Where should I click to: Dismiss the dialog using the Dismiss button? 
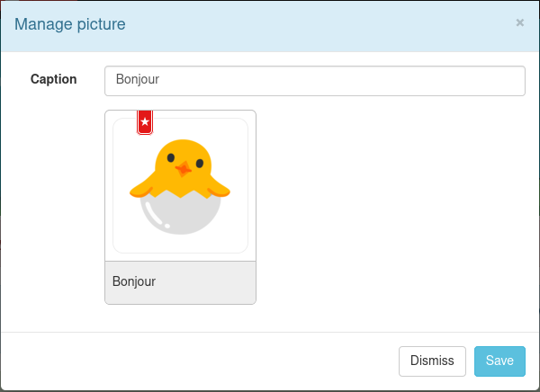coord(432,361)
